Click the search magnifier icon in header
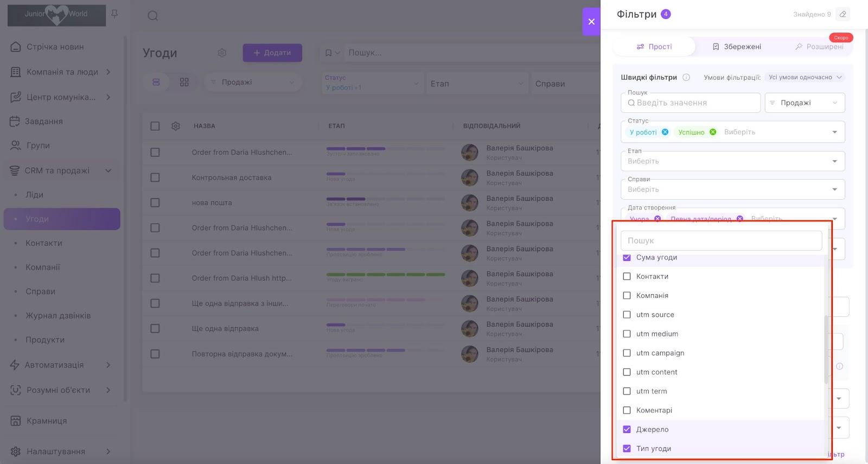 [153, 16]
